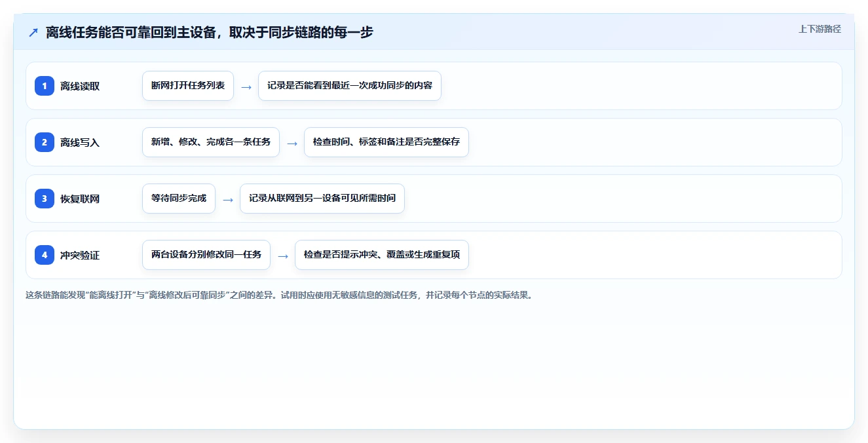Click the 检查是否提示冲突、覆盖或生成重复项 box
Viewport: 868px width, 443px height.
pos(382,255)
